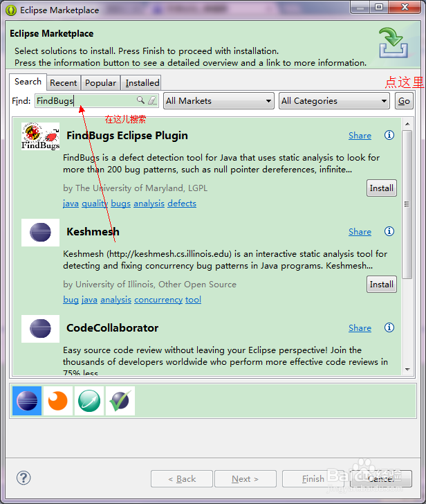This screenshot has width=426, height=504.
Task: Select the checkmark sphere marketplace catalog icon
Action: [x=120, y=401]
